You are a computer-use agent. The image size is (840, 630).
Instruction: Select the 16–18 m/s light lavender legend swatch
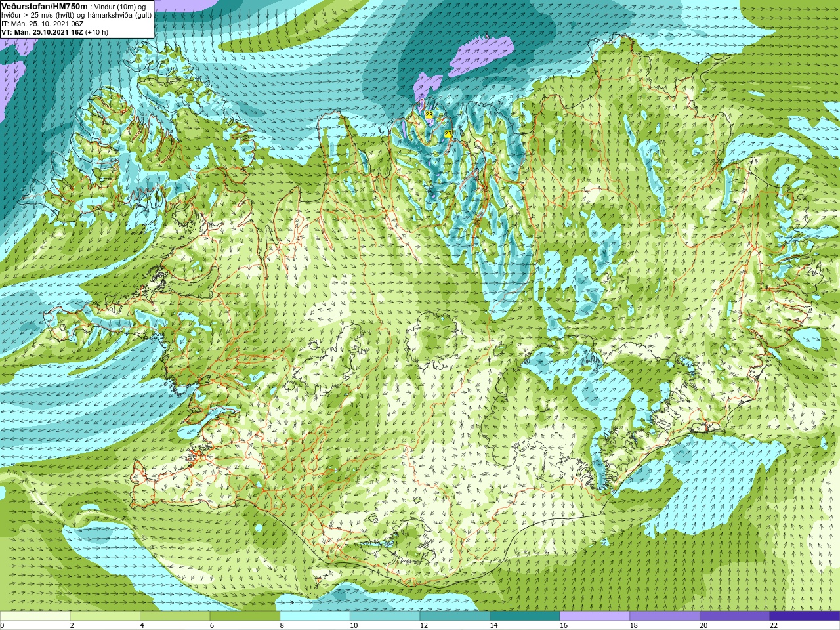pos(595,616)
